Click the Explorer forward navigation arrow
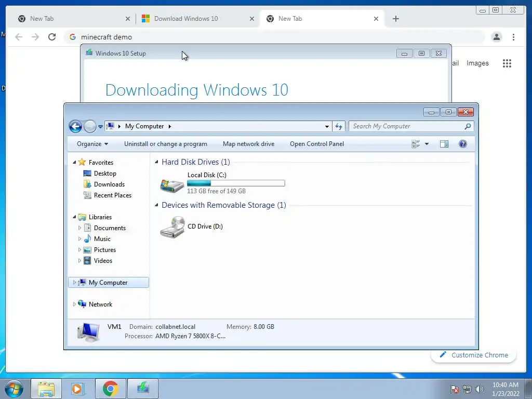The image size is (532, 399). pyautogui.click(x=90, y=127)
